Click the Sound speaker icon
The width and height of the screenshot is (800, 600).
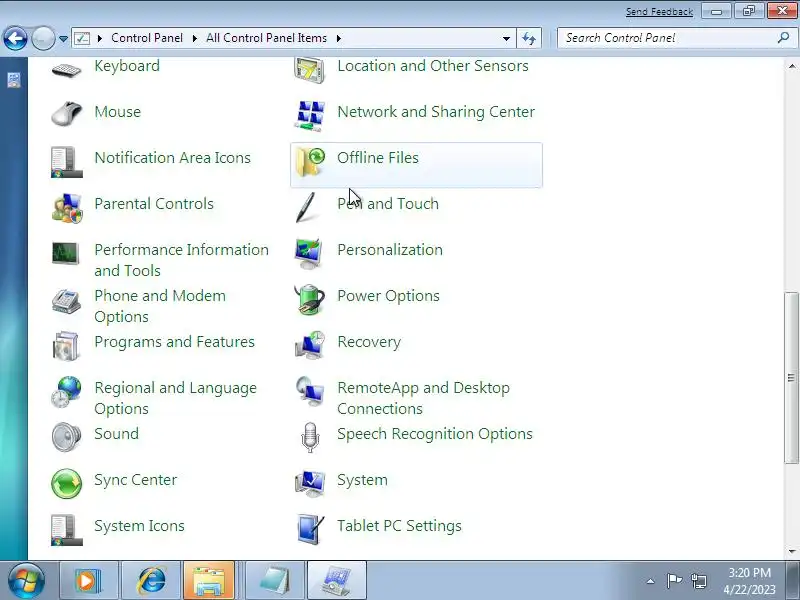coord(66,437)
